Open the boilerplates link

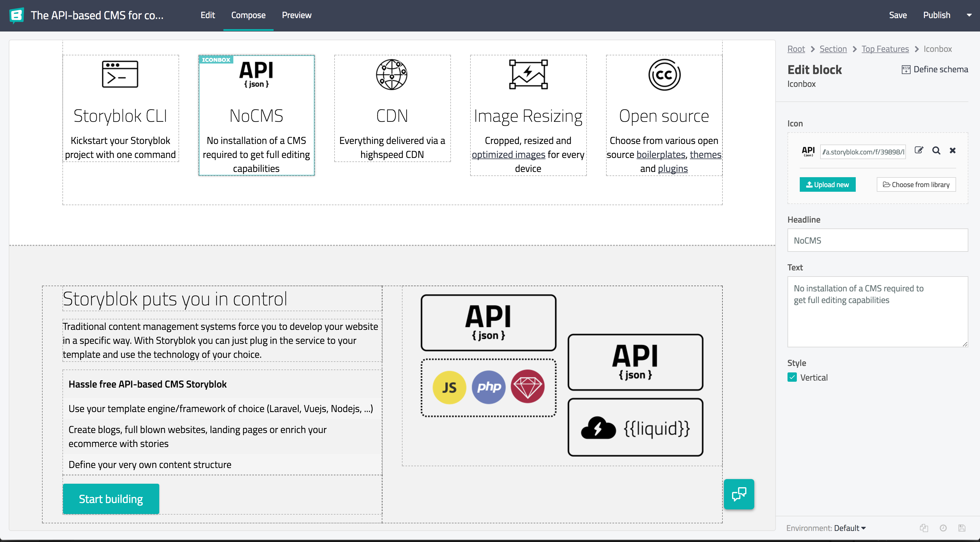[x=660, y=154]
